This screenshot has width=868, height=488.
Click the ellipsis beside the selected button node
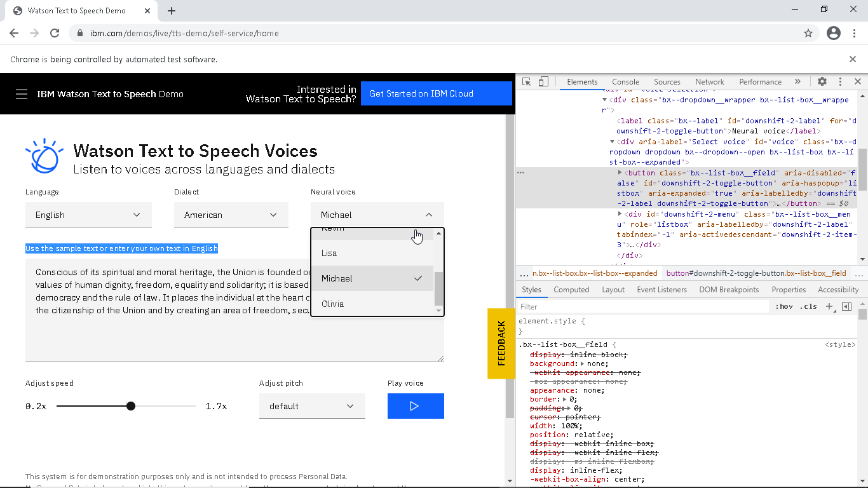520,173
